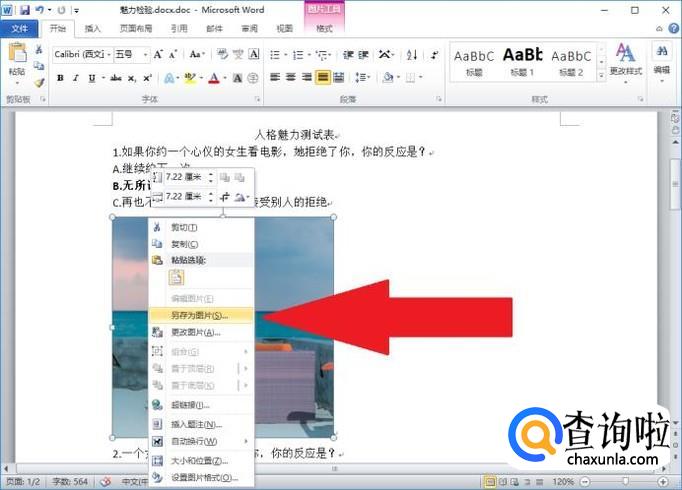Open line spacing dropdown
Viewport: 682px width, 490px height.
click(363, 77)
